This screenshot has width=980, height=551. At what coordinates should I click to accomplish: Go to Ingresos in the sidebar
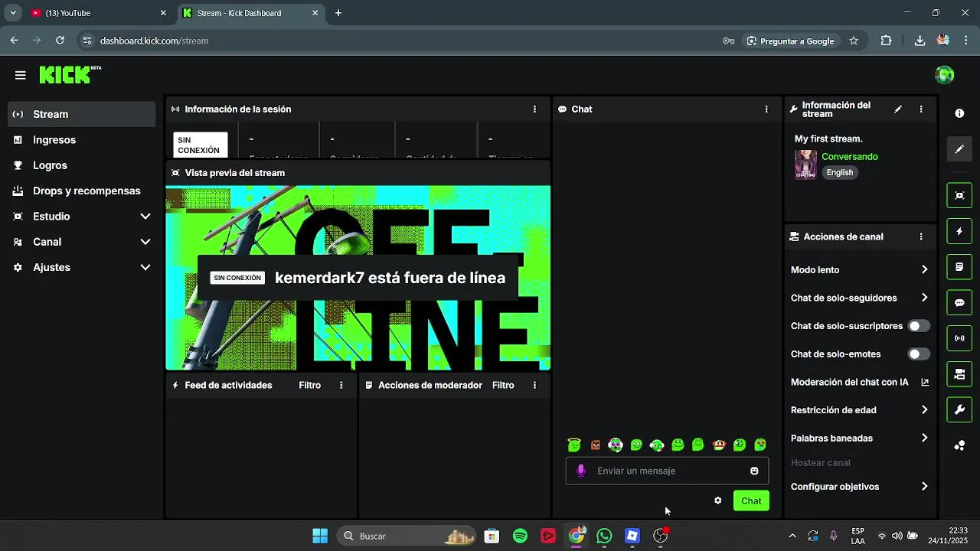(83, 140)
